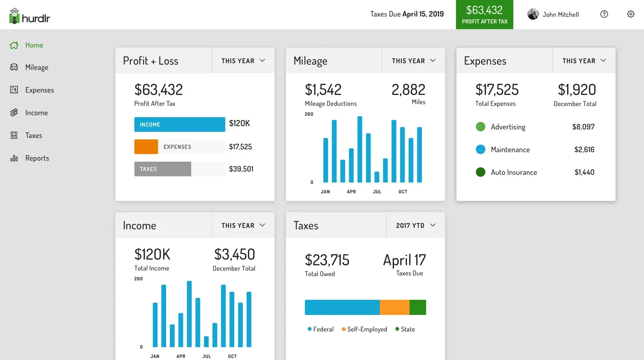
Task: Click the $1,920 December Total value
Action: 577,90
